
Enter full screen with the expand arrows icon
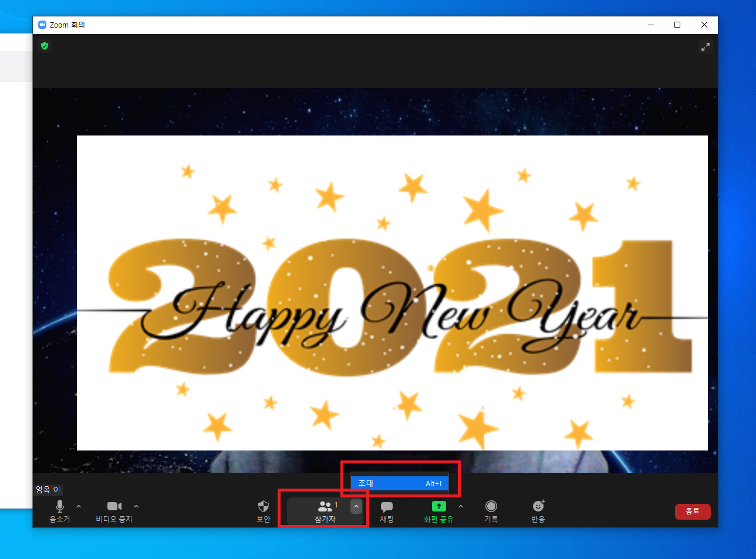[706, 47]
